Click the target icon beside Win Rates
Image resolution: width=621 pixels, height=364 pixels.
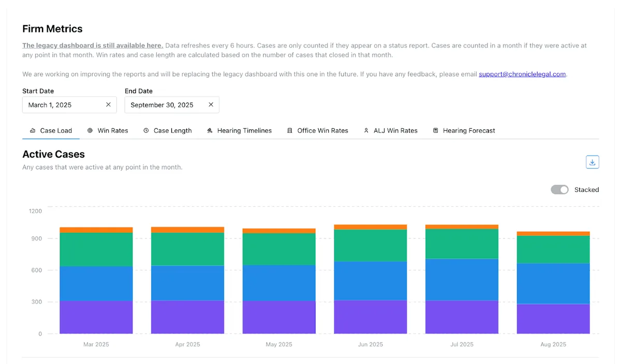pyautogui.click(x=89, y=130)
